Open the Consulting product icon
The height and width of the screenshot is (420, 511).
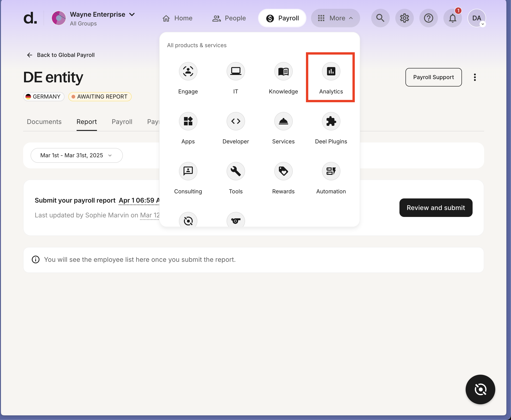[188, 171]
